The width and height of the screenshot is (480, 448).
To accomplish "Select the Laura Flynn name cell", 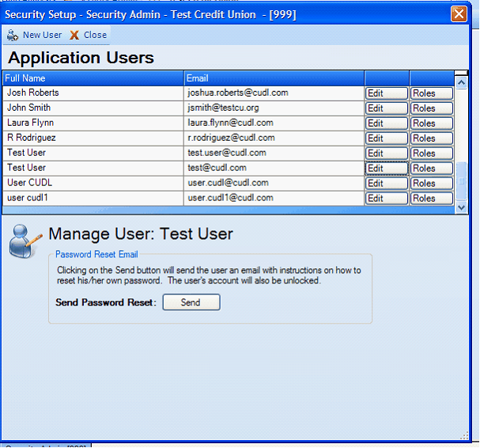I will (93, 123).
